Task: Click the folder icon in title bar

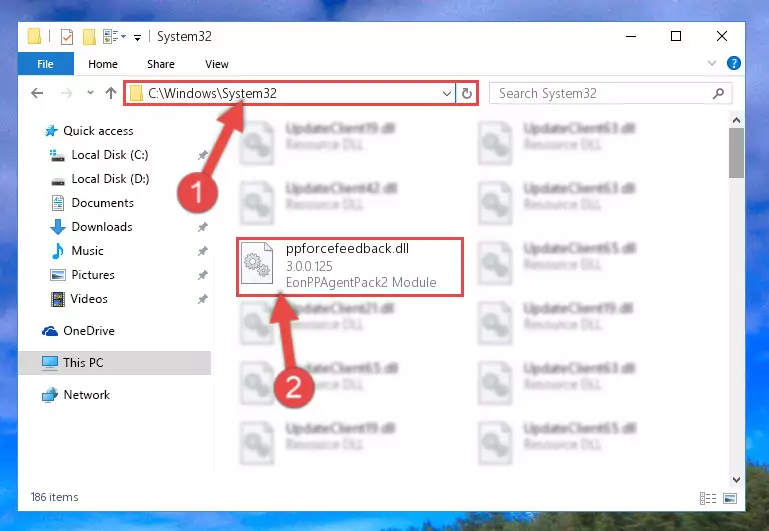Action: click(34, 36)
